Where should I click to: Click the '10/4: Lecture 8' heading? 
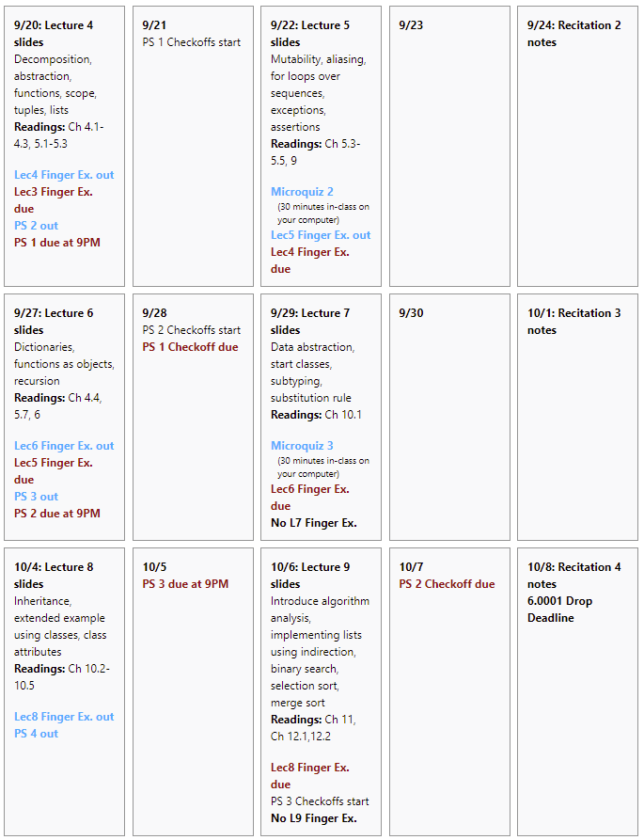[x=54, y=567]
